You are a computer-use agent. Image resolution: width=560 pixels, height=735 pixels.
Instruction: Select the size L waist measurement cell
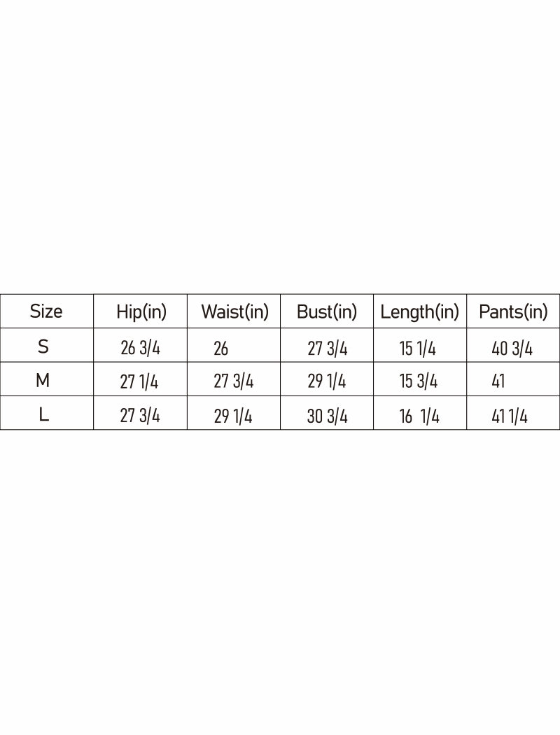point(233,416)
